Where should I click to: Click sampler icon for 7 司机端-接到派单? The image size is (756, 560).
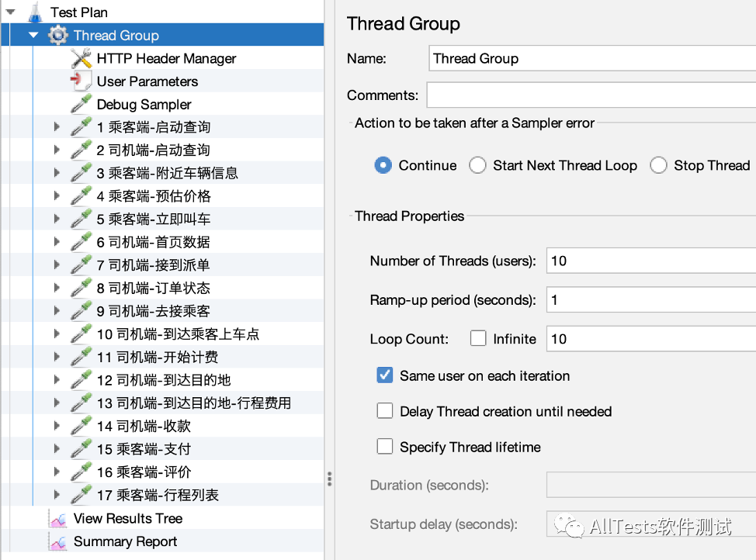coord(81,265)
